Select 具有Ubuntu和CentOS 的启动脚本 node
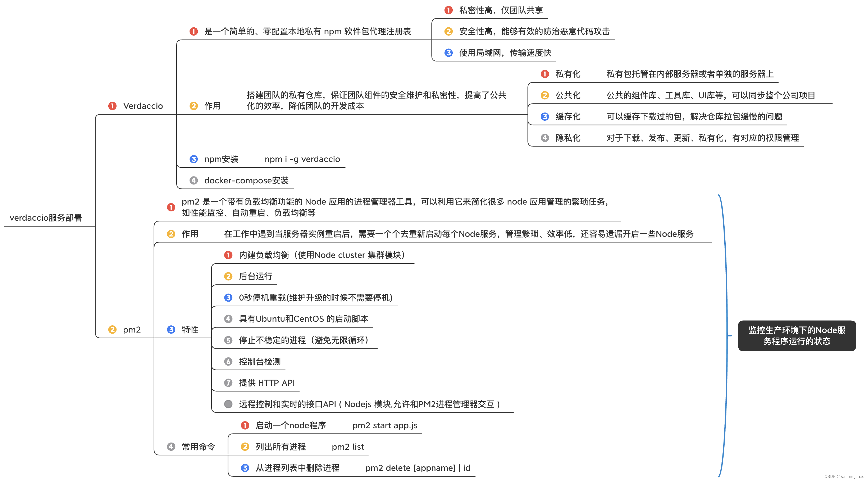 (x=304, y=319)
